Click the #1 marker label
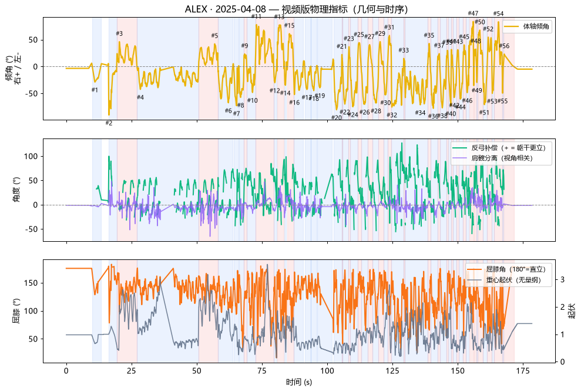Screen dimensions: 581x392 click(x=95, y=90)
